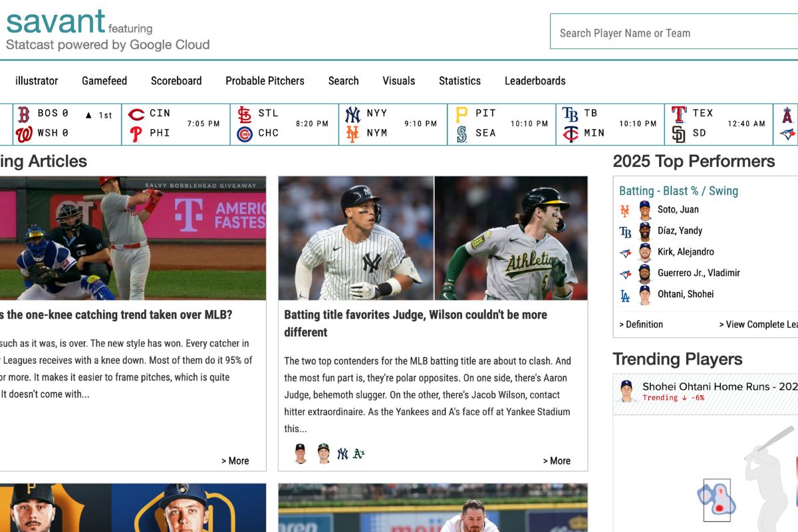
Task: Click the Dodgers logo beside Ohtani, Shohei
Action: pos(625,294)
